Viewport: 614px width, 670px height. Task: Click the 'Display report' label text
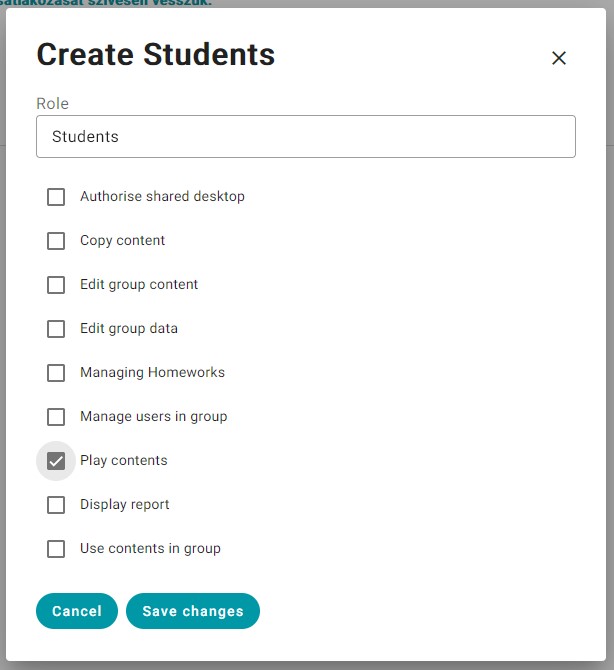[x=124, y=505]
